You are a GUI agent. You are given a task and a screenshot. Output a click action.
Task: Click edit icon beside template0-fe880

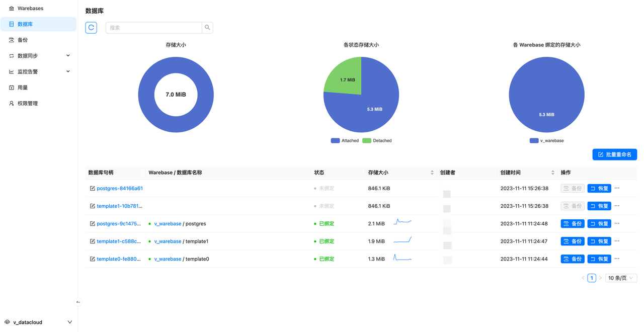tap(92, 259)
